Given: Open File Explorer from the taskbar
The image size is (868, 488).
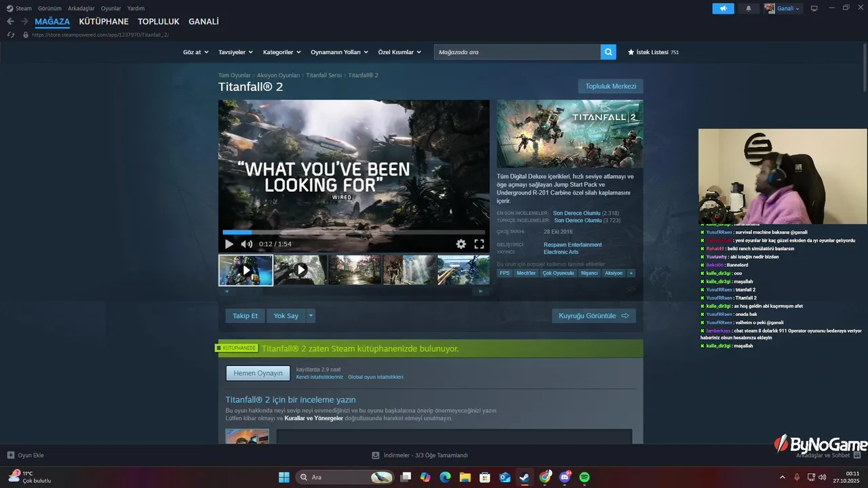Looking at the screenshot, I should click(465, 477).
